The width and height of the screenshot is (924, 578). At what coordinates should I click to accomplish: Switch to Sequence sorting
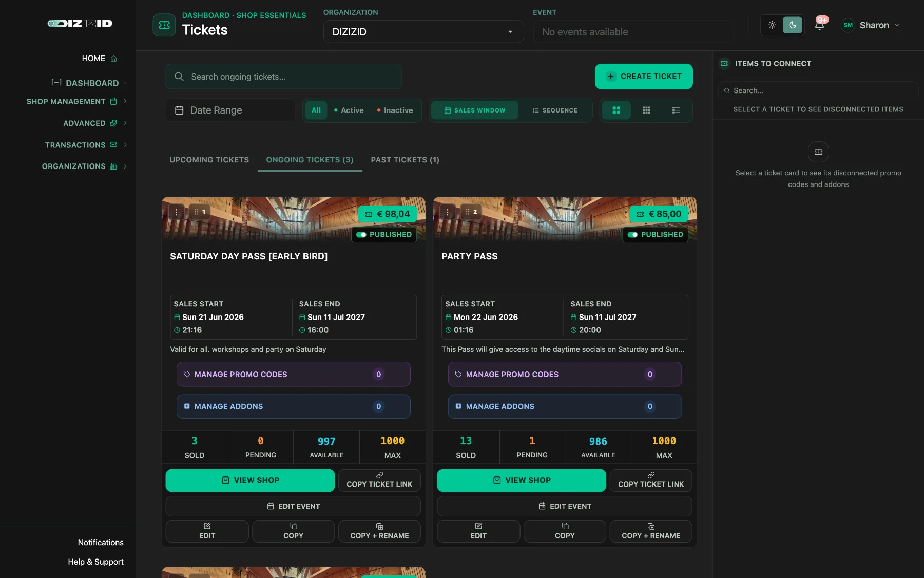pyautogui.click(x=555, y=110)
